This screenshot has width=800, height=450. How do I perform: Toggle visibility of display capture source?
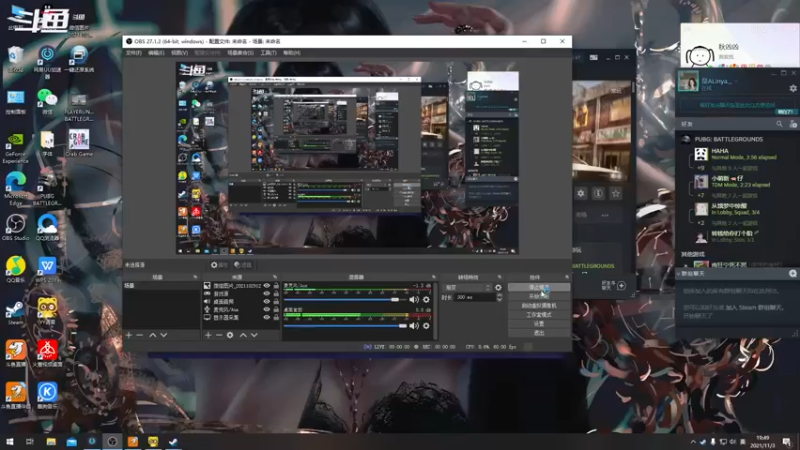click(x=266, y=317)
